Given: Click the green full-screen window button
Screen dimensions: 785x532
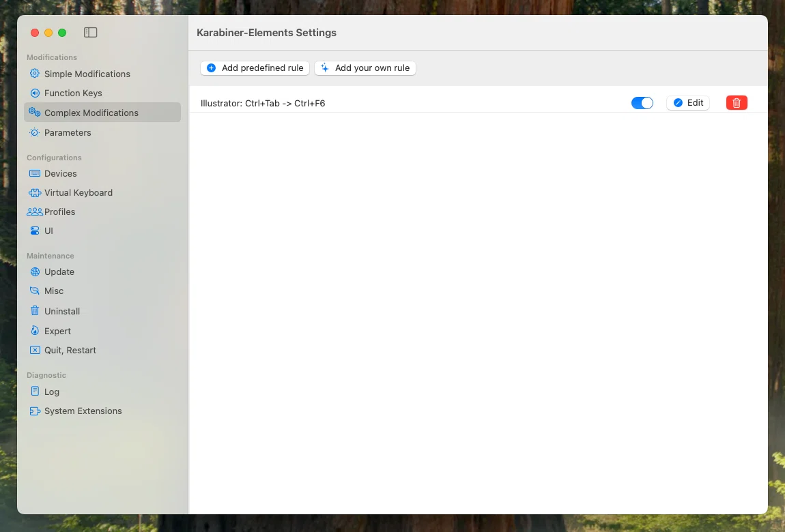Looking at the screenshot, I should click(x=62, y=33).
